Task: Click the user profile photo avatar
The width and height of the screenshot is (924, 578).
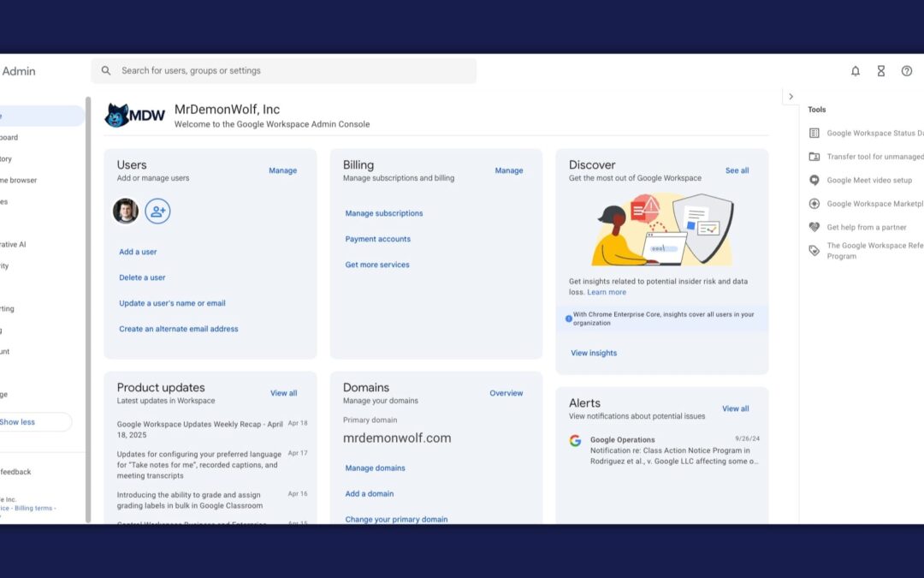Action: pyautogui.click(x=126, y=211)
